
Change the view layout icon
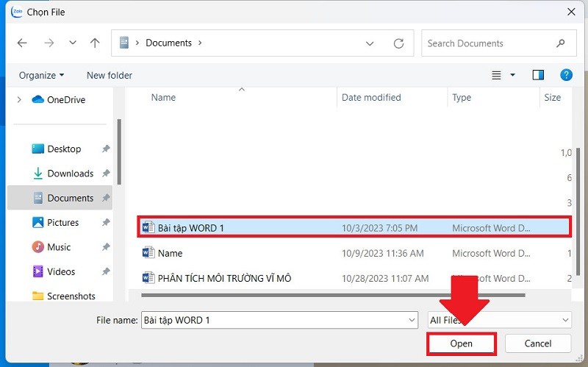496,76
